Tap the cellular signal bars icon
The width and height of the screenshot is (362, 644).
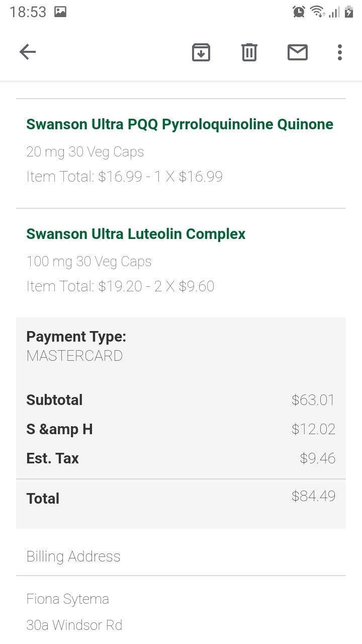coord(334,12)
